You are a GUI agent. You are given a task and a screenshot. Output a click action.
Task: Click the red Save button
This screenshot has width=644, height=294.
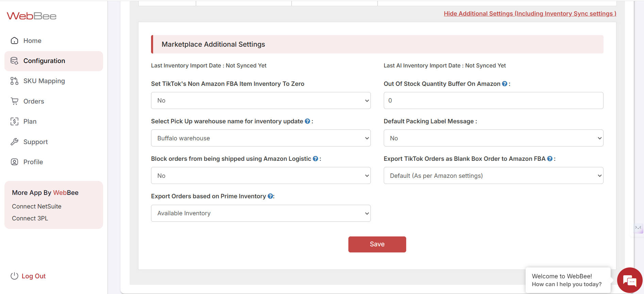(377, 244)
